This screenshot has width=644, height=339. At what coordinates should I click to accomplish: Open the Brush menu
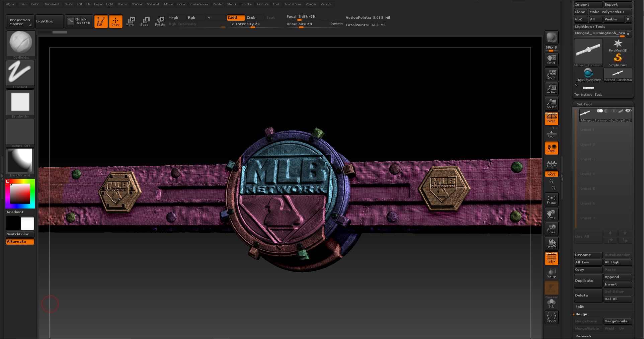point(23,4)
